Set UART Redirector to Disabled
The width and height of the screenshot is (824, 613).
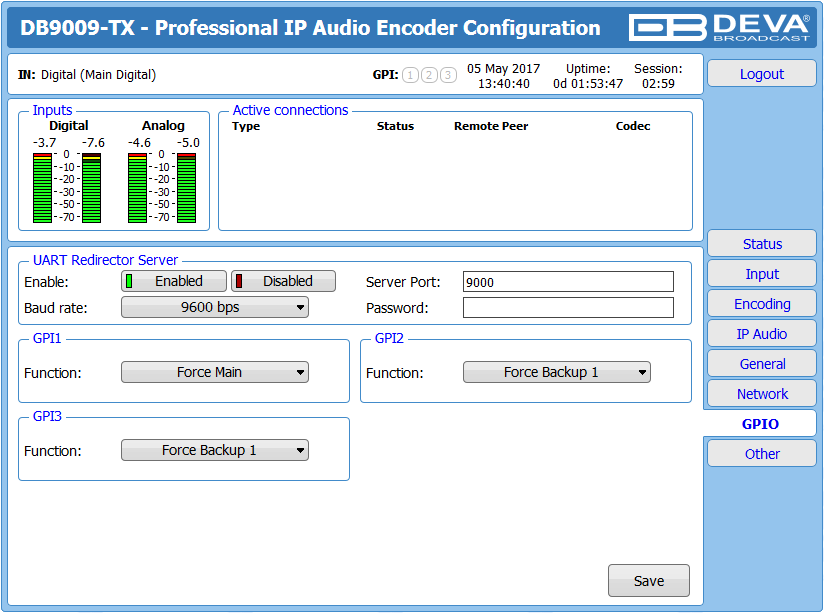tap(284, 281)
